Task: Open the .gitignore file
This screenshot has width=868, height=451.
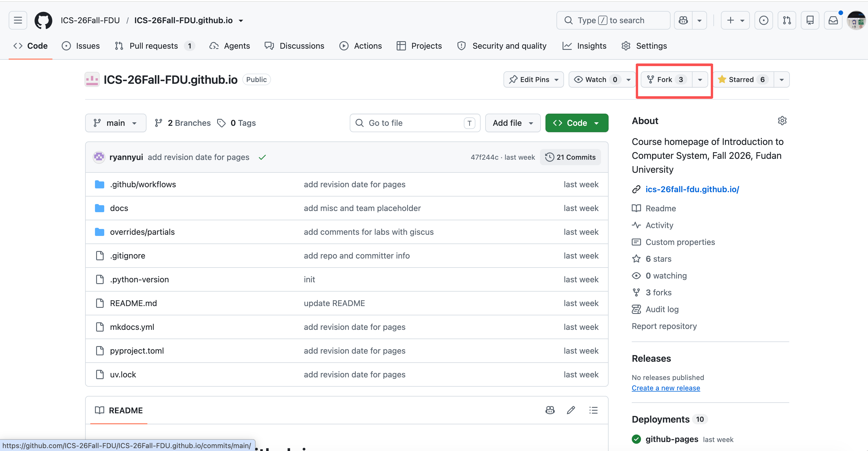Action: (x=127, y=256)
